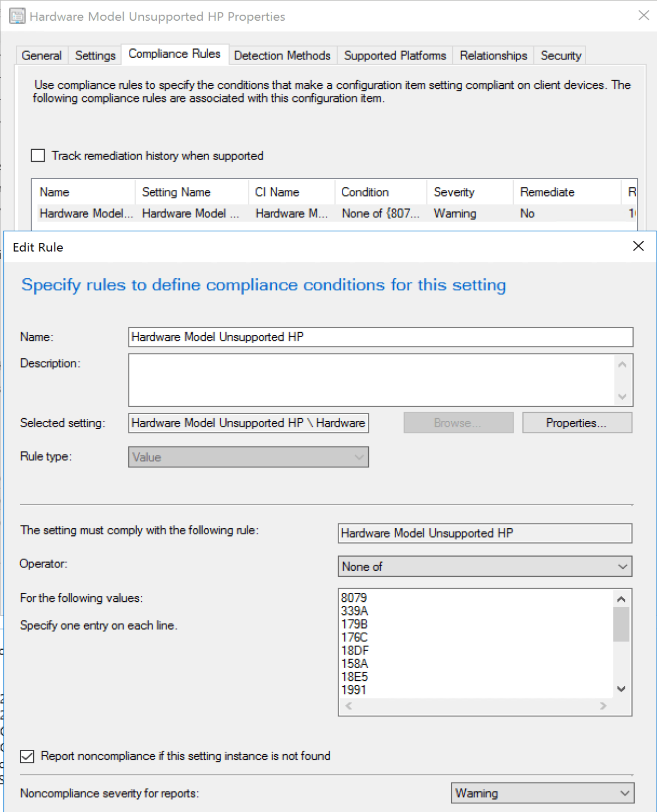Enable Track remediation history when supported
This screenshot has width=657, height=812.
[x=38, y=156]
